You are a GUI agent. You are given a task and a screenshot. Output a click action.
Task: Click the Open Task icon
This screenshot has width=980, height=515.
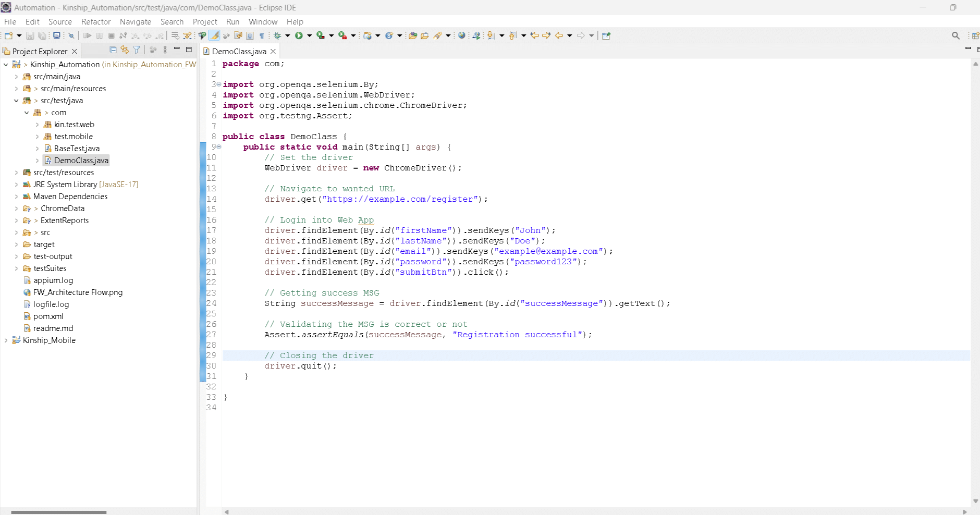pyautogui.click(x=425, y=35)
